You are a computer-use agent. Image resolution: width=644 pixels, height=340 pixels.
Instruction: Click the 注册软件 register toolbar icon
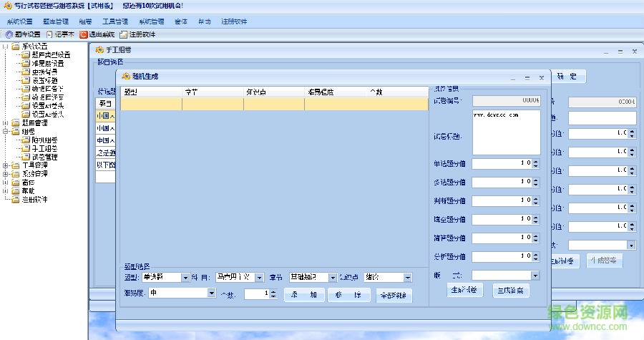pyautogui.click(x=124, y=34)
